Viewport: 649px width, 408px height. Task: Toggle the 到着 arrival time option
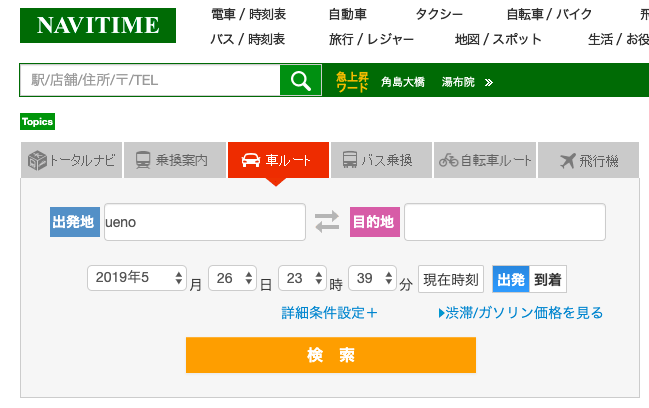point(547,279)
